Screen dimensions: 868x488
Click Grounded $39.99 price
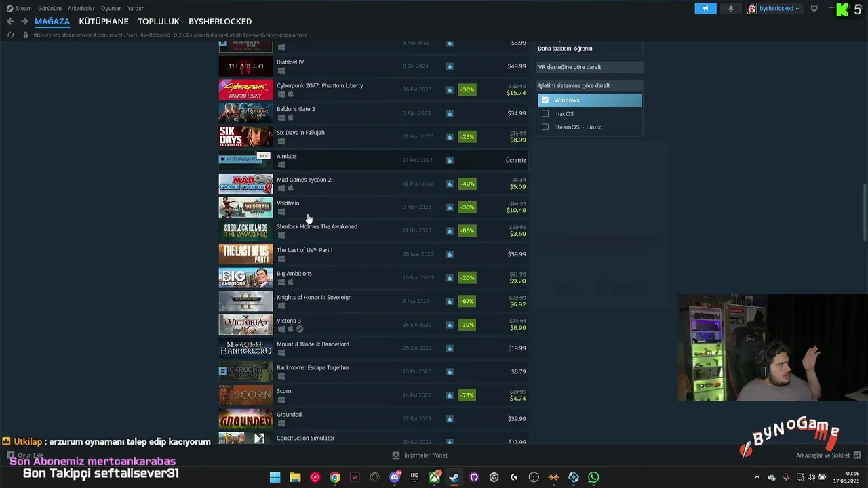click(517, 419)
